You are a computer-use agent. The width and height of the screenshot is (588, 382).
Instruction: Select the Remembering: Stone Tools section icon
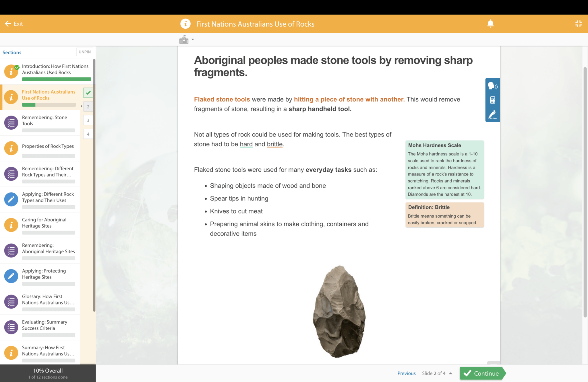[11, 122]
